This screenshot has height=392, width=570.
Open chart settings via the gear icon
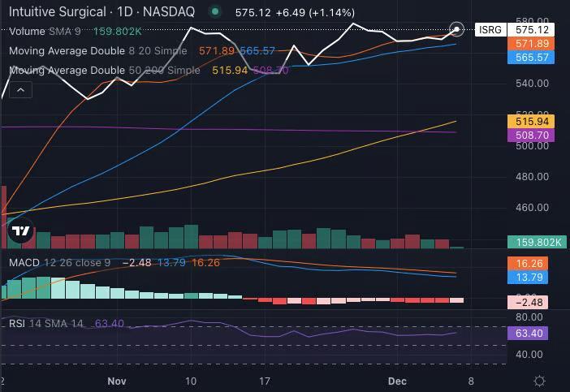(x=539, y=381)
